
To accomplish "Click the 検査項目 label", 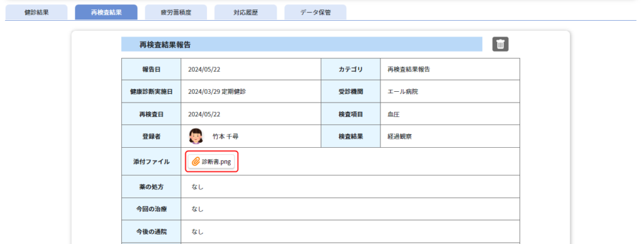I will [351, 114].
